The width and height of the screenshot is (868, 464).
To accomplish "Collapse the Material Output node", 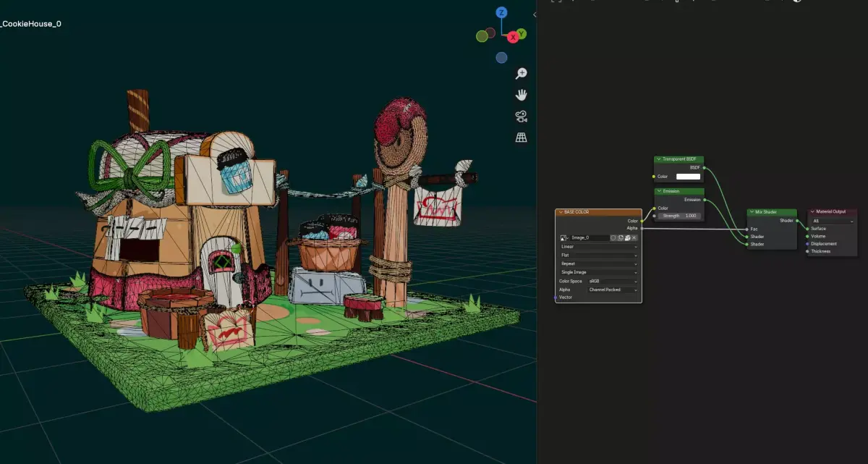I will (x=812, y=212).
